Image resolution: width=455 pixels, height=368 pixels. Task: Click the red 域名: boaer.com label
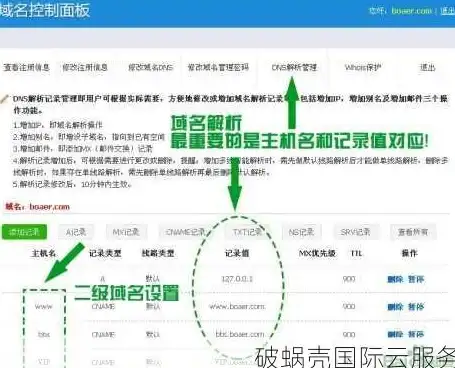pos(37,207)
